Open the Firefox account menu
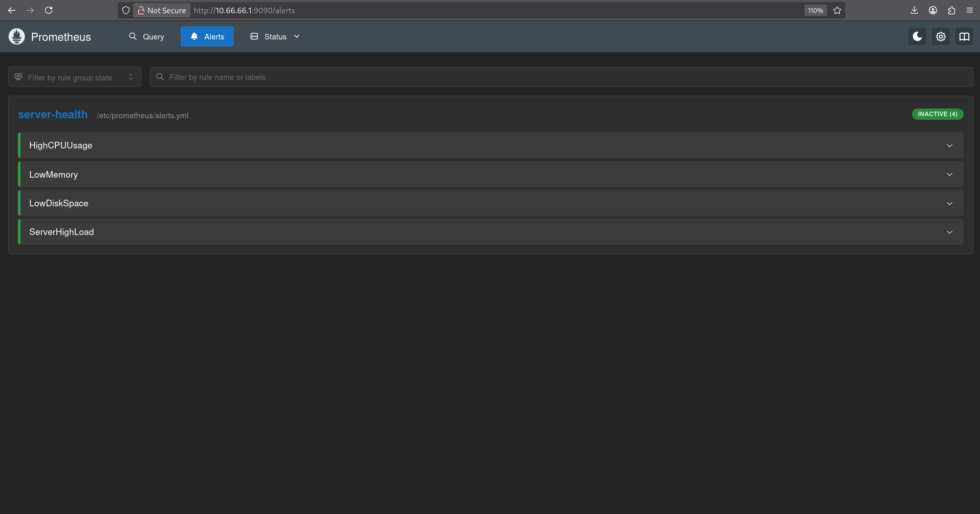980x514 pixels. pos(933,10)
